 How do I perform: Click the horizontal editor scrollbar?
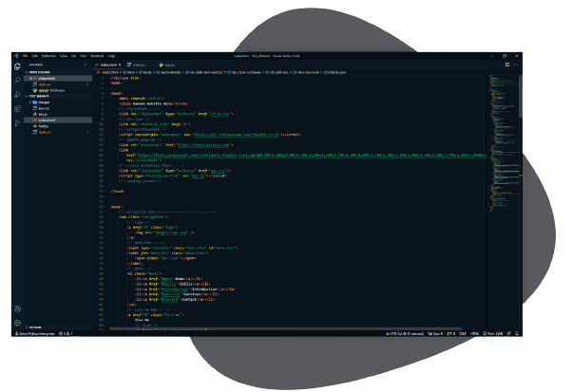point(285,328)
